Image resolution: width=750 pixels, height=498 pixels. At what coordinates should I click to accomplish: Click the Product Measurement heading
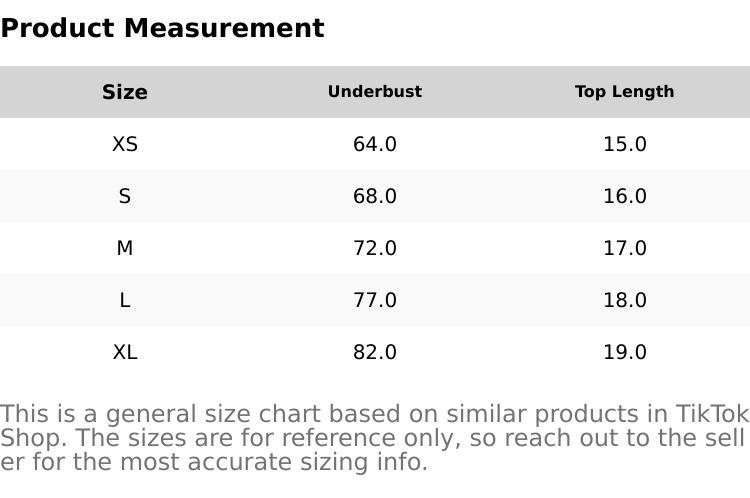click(x=162, y=28)
